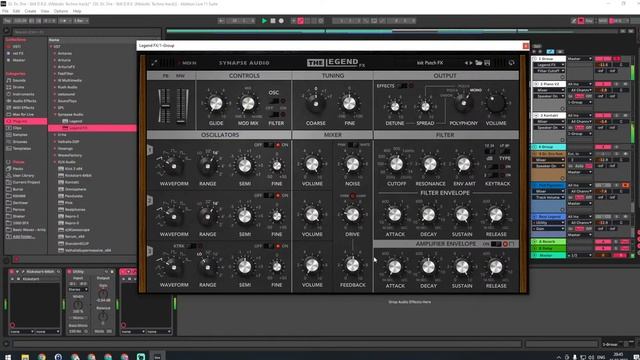Open the View menu

point(45,11)
